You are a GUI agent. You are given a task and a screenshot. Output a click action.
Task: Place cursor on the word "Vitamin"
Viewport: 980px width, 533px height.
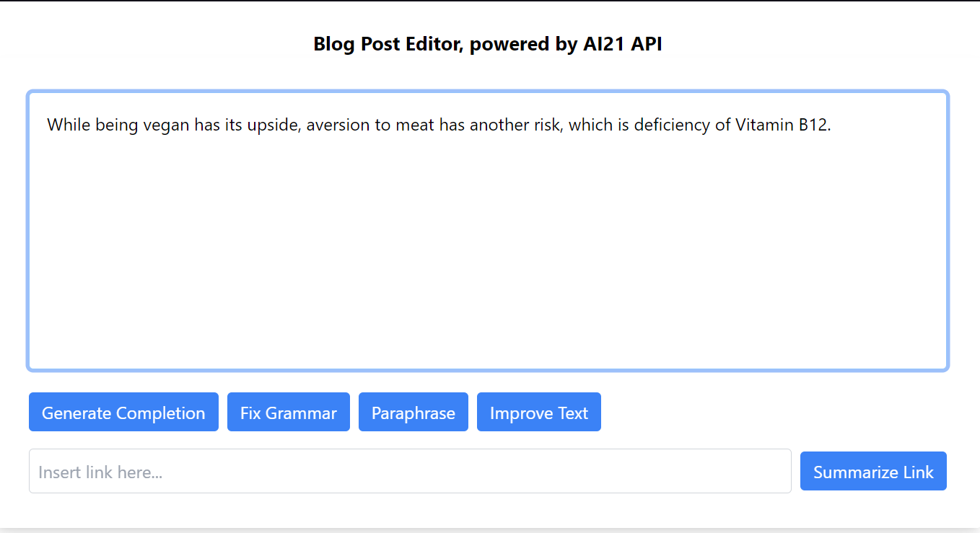(764, 125)
